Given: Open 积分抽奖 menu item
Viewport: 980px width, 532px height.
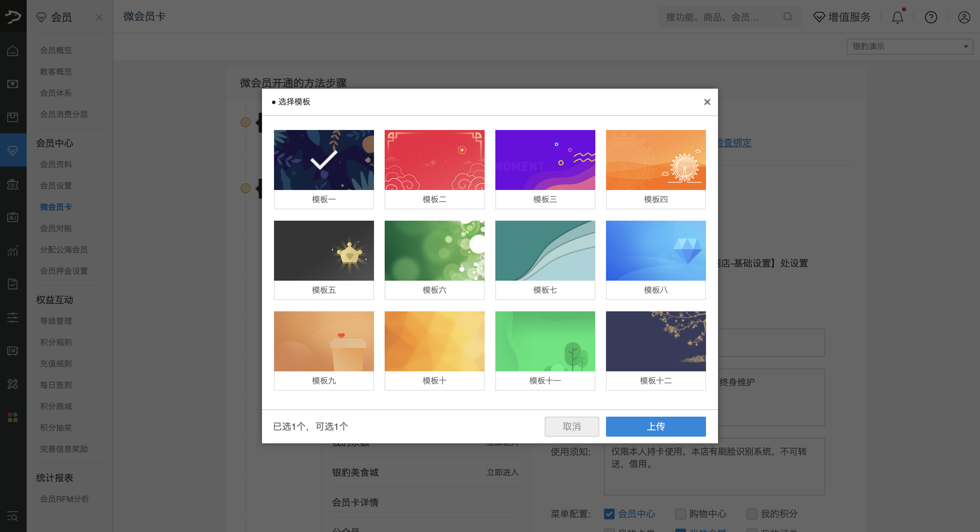Looking at the screenshot, I should coord(56,427).
